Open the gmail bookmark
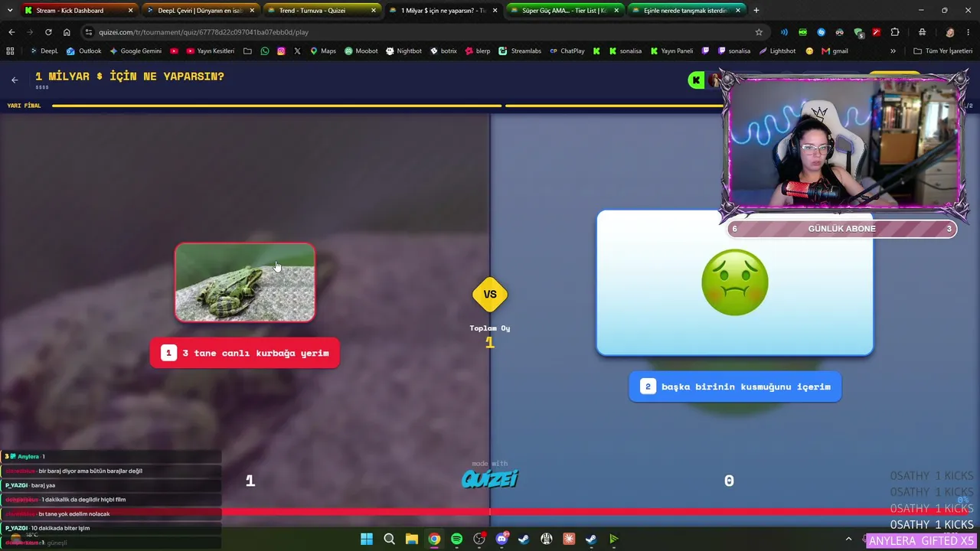 pyautogui.click(x=835, y=51)
